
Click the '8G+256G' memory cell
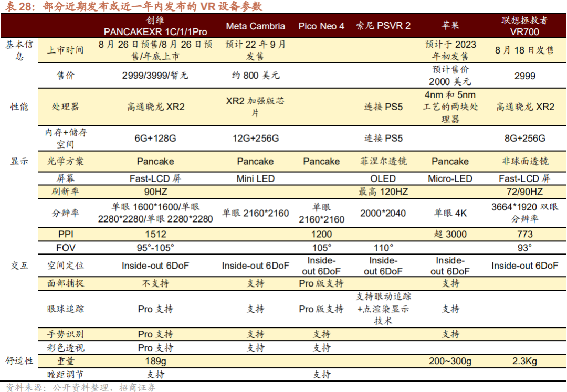click(x=524, y=139)
